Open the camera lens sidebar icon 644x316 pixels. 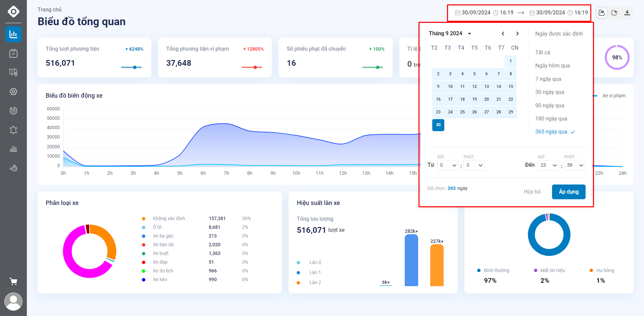[x=13, y=111]
